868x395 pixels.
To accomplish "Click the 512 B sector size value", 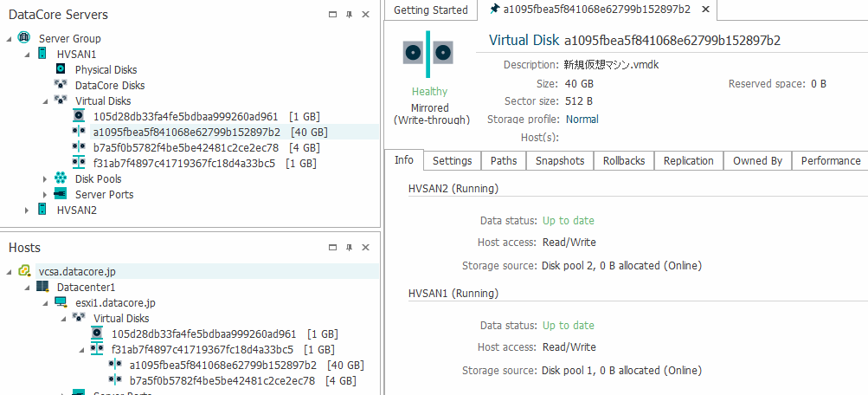I will [579, 101].
